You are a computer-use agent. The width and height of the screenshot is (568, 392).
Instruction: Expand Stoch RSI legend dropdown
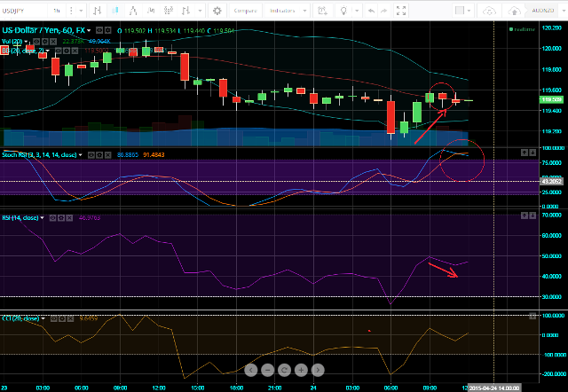click(x=81, y=155)
